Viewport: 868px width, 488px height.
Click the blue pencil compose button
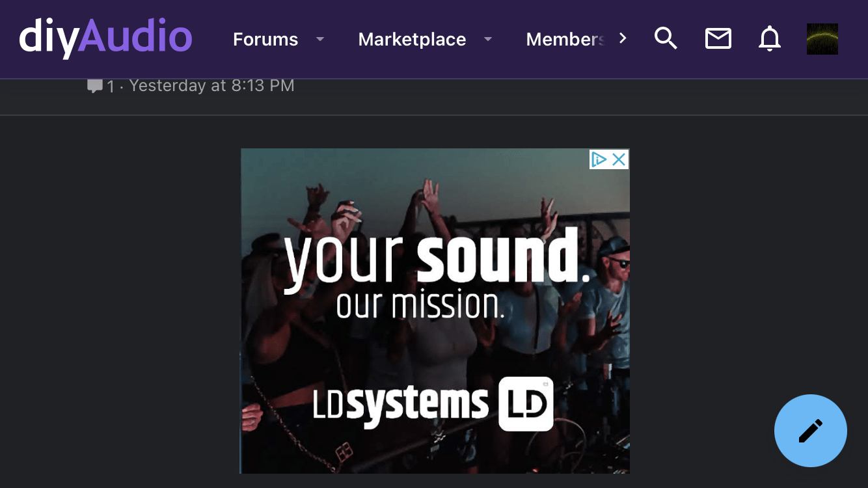tap(811, 431)
